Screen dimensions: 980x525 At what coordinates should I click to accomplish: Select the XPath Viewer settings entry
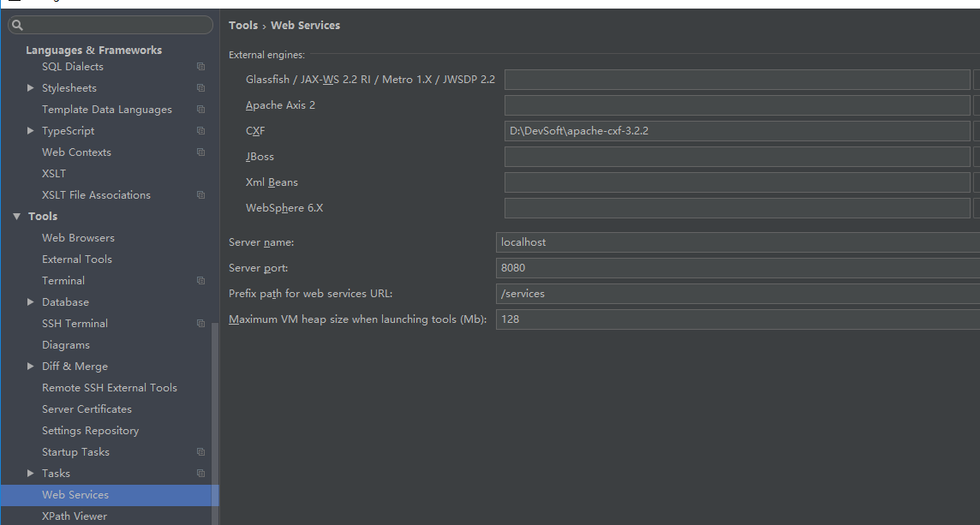coord(75,516)
